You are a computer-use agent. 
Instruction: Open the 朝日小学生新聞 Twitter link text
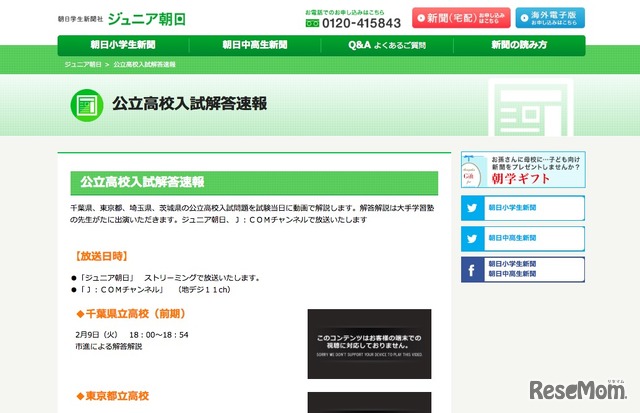coord(512,208)
